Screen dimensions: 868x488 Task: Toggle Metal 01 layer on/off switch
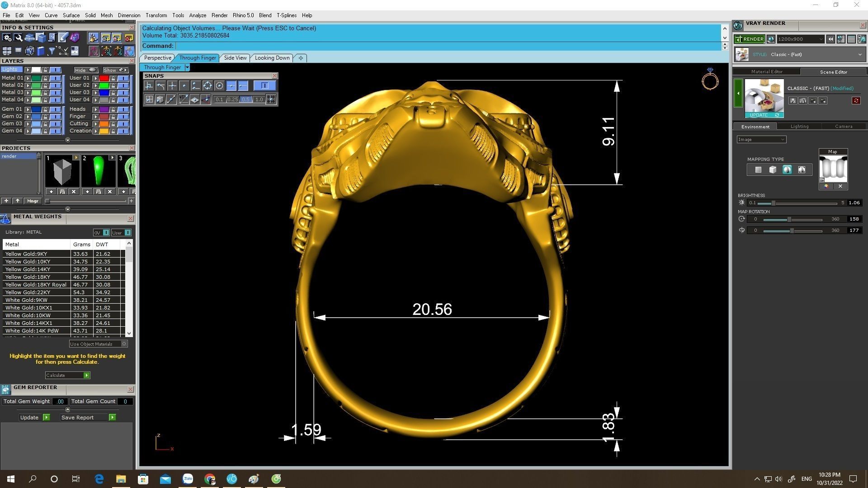56,78
